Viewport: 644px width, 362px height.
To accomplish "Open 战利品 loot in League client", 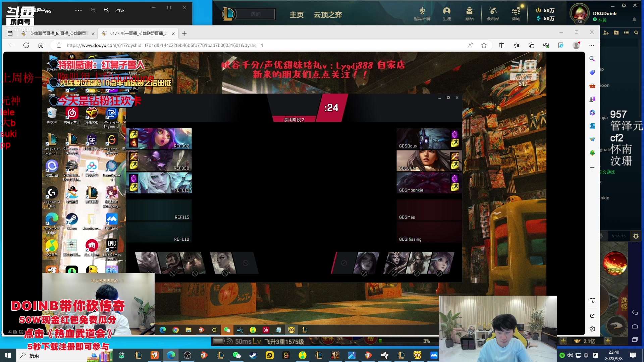I will (x=493, y=14).
